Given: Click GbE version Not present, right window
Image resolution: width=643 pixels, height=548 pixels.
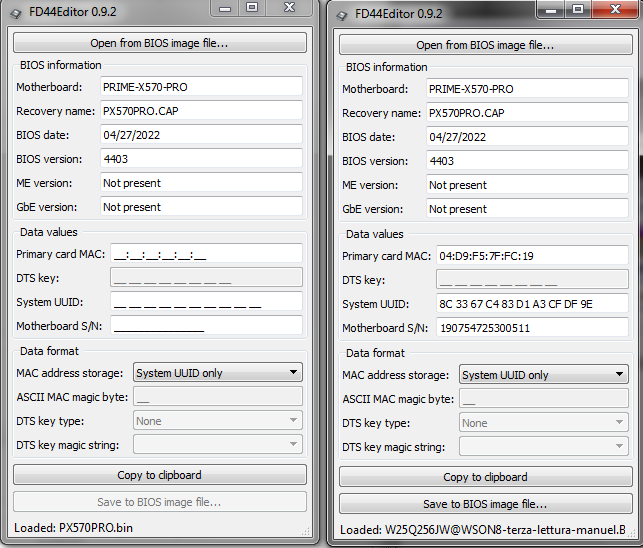Looking at the screenshot, I should click(527, 208).
